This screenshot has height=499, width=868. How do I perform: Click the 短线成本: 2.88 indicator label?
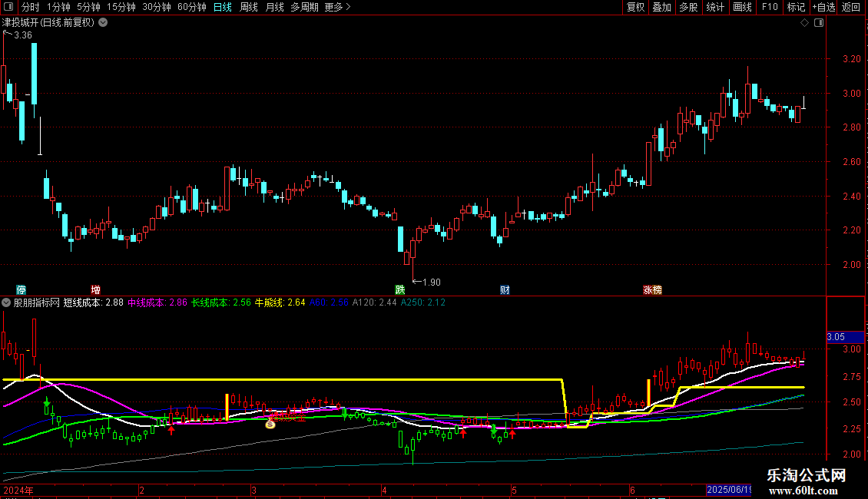click(93, 302)
